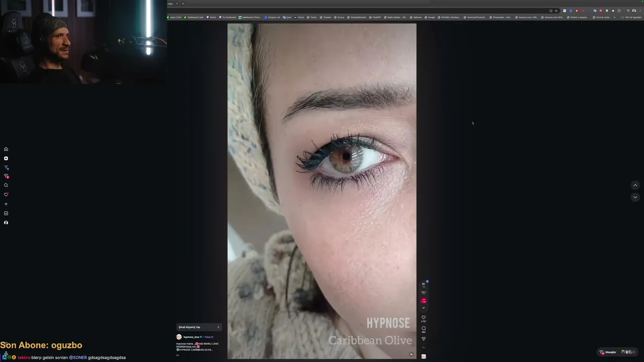The height and width of the screenshot is (362, 644).
Task: Open the Mesajlar messages panel
Action: 618,352
